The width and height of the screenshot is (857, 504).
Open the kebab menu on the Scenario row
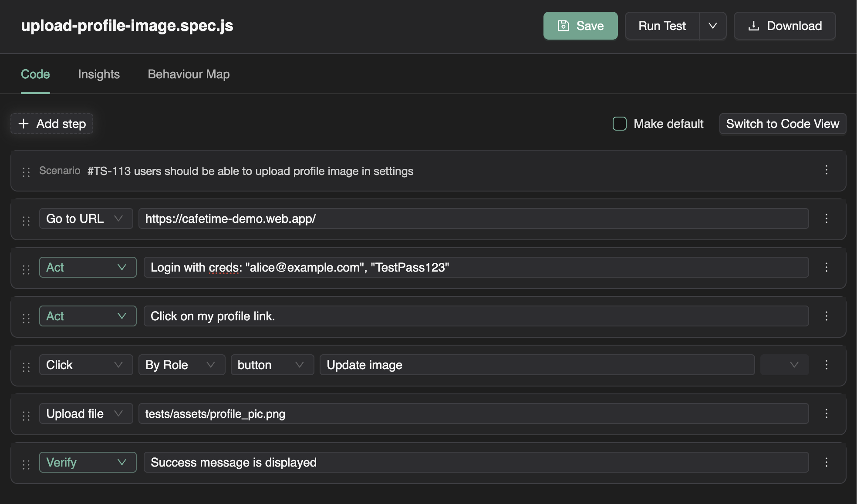pos(827,171)
